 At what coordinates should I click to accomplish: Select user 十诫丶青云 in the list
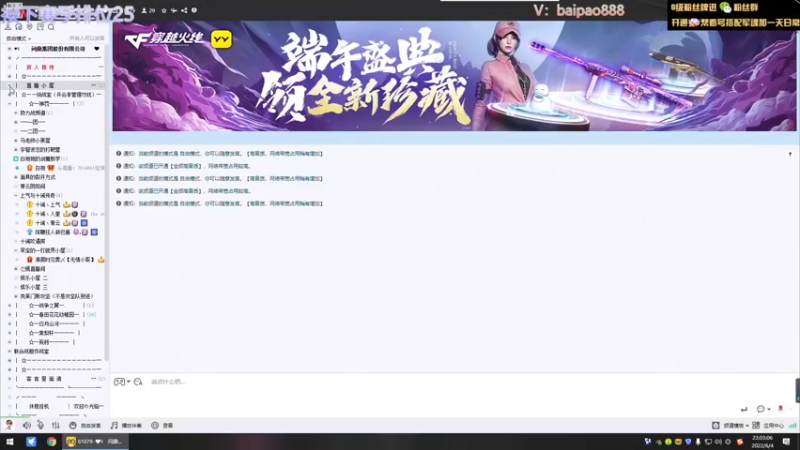click(x=47, y=223)
